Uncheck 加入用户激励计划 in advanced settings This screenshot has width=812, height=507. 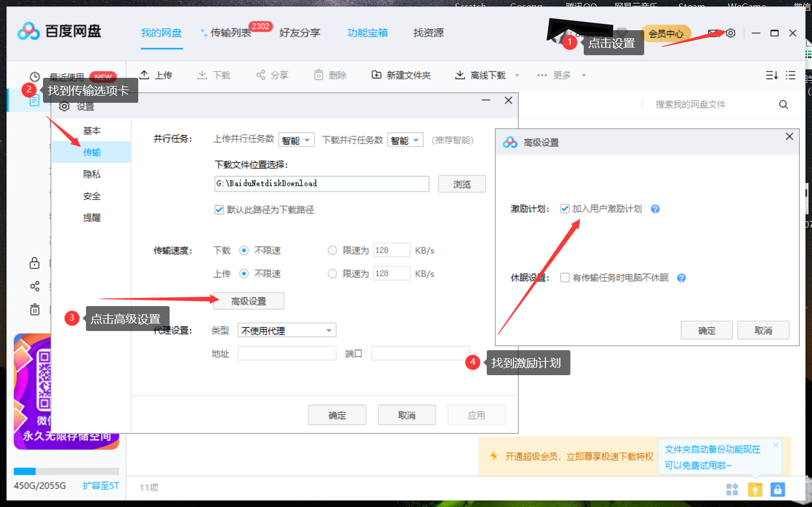click(x=565, y=208)
